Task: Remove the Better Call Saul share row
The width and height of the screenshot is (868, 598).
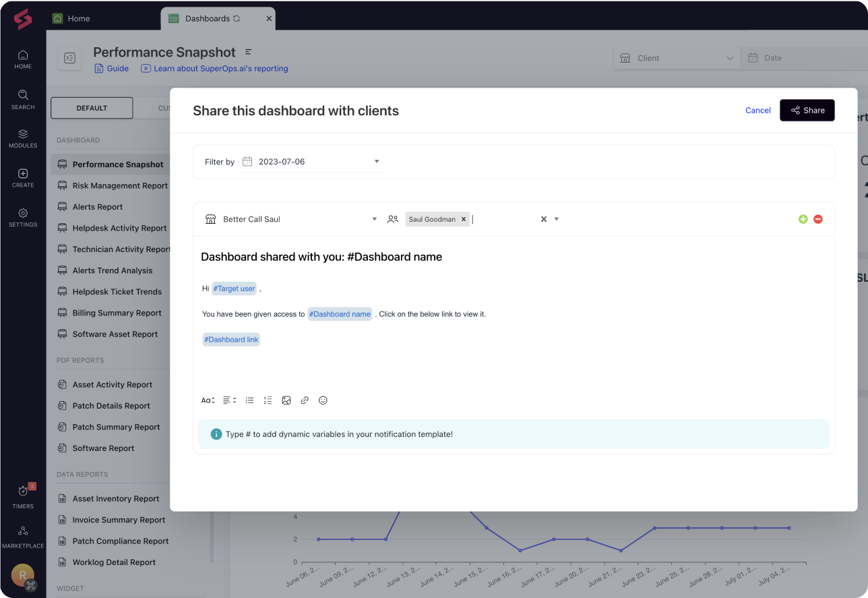Action: pos(818,218)
